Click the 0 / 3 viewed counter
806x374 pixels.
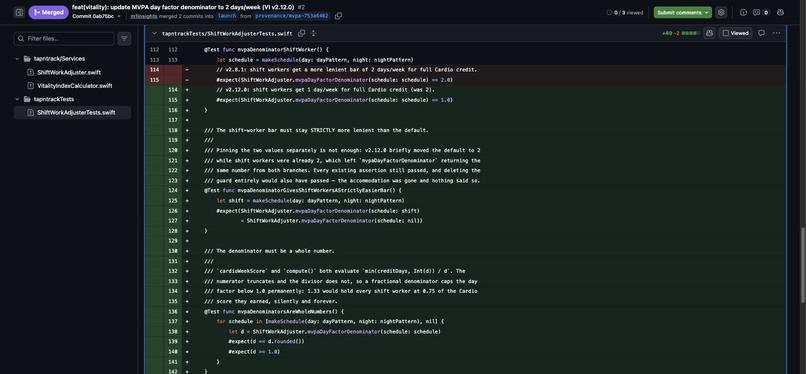[625, 12]
